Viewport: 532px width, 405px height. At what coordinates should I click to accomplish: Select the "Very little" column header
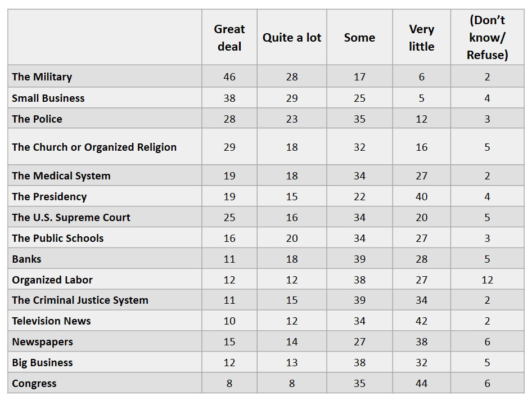(x=421, y=38)
